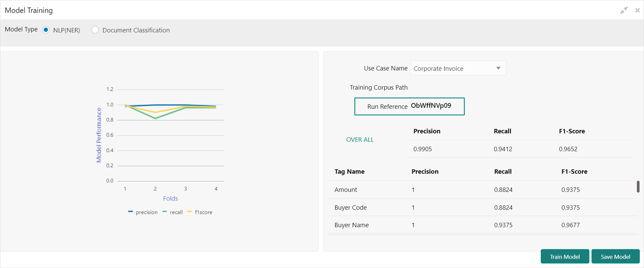Collapse the Model Training dialog
The height and width of the screenshot is (268, 644).
coord(624,10)
